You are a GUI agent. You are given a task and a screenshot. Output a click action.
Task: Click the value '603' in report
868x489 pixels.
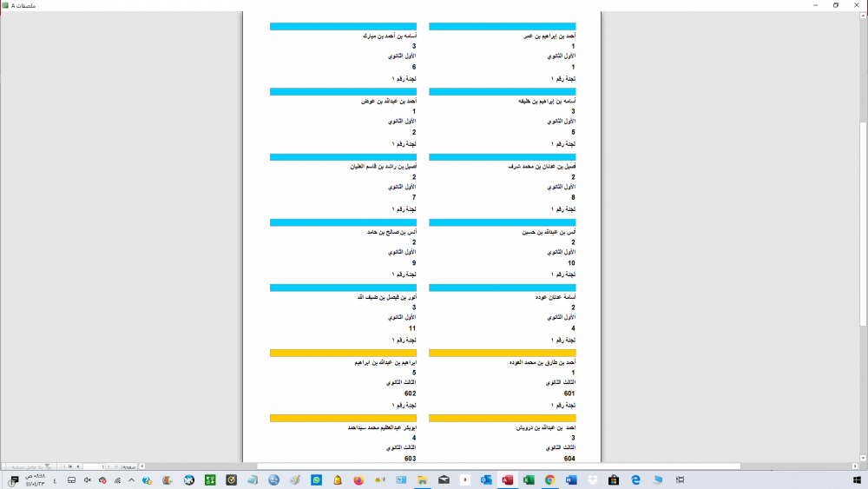coord(410,459)
